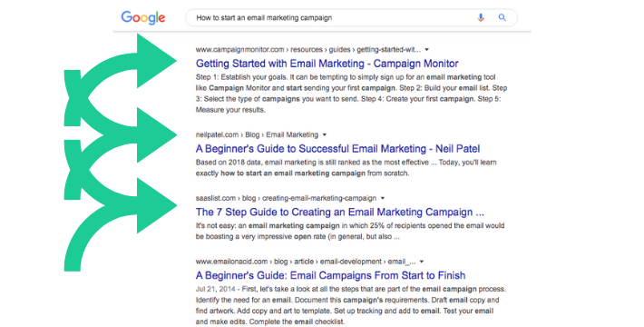Focus the Google search query field
Viewport: 644px width, 327px height.
(x=328, y=17)
